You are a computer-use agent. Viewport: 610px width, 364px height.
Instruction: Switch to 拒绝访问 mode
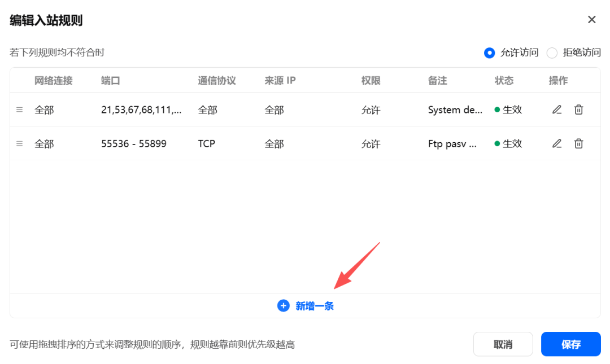pyautogui.click(x=551, y=52)
